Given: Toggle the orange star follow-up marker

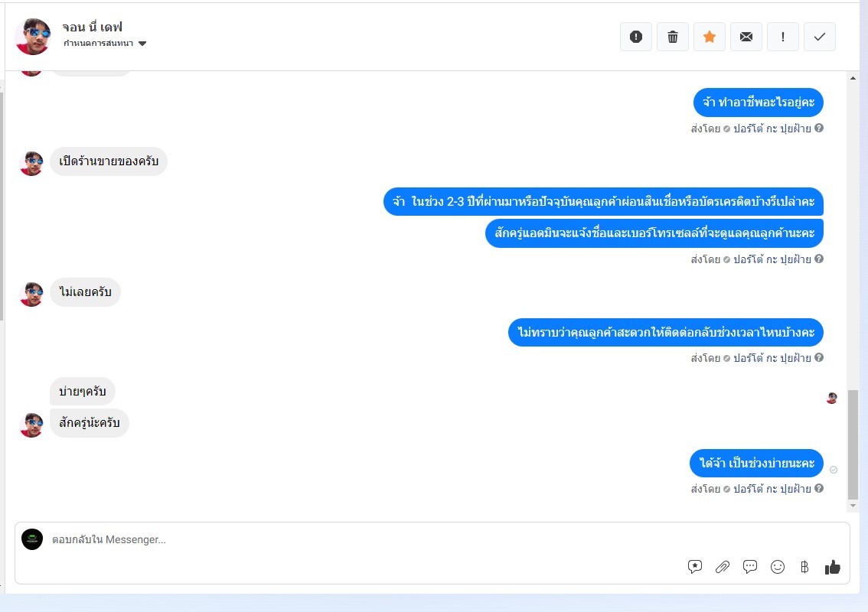Looking at the screenshot, I should pyautogui.click(x=709, y=37).
